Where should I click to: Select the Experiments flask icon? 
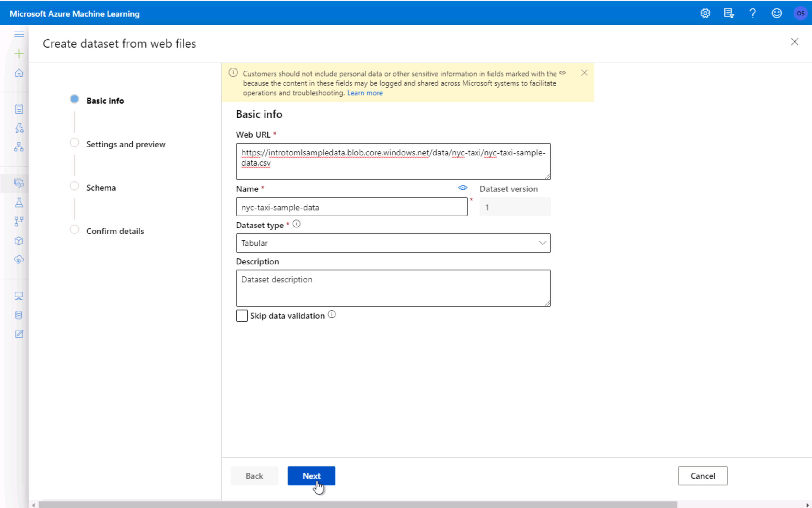[19, 202]
